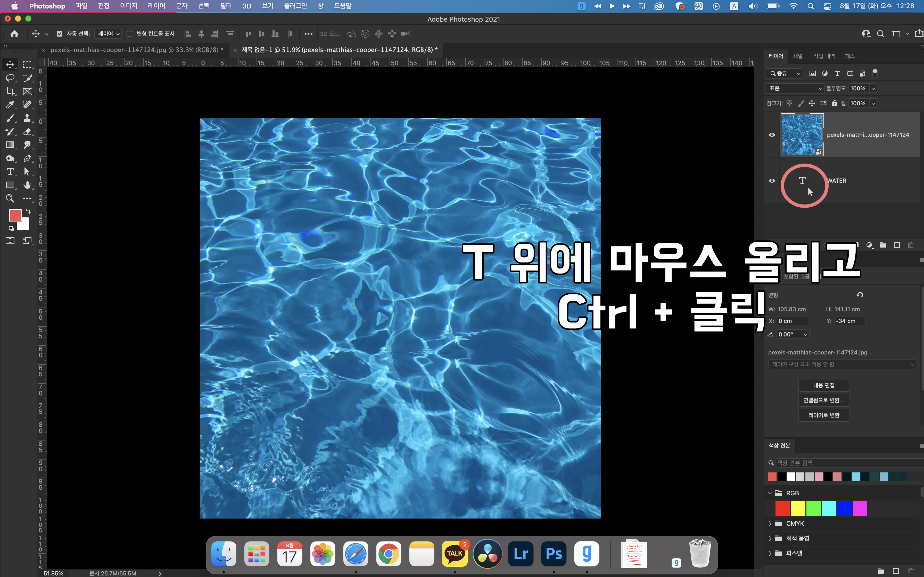Click the Edit Contents button
The height and width of the screenshot is (577, 924).
[x=823, y=385]
